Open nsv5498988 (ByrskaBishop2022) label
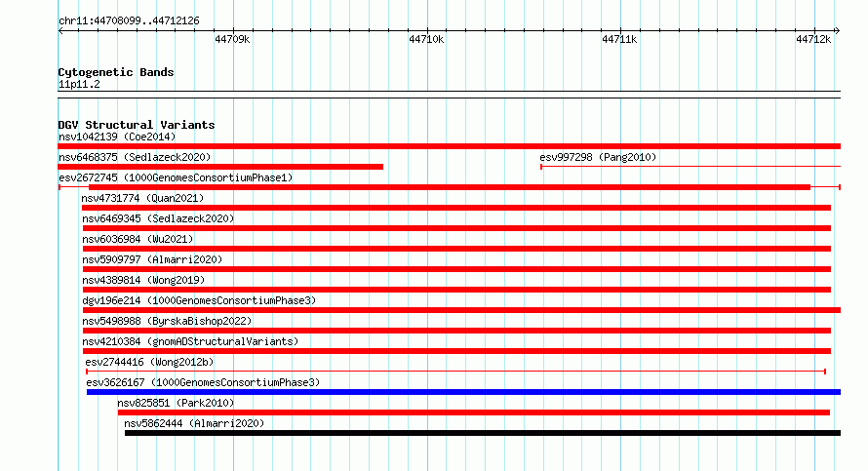868x471 pixels. point(167,321)
